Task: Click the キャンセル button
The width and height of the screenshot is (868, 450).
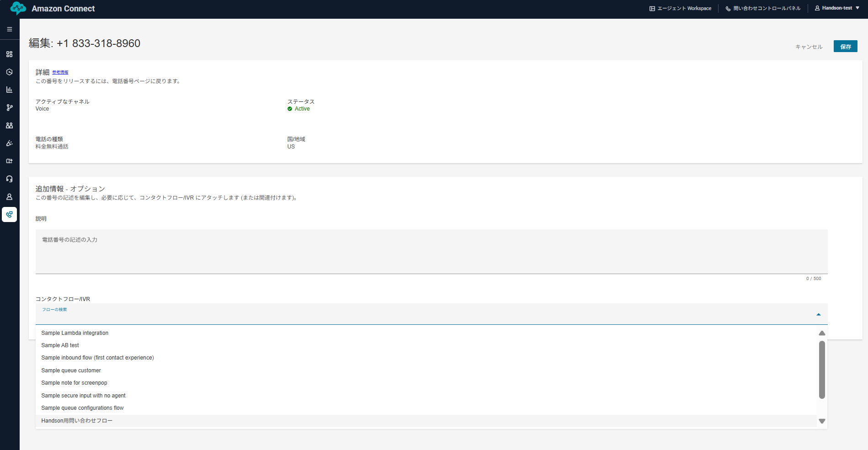Action: tap(809, 47)
